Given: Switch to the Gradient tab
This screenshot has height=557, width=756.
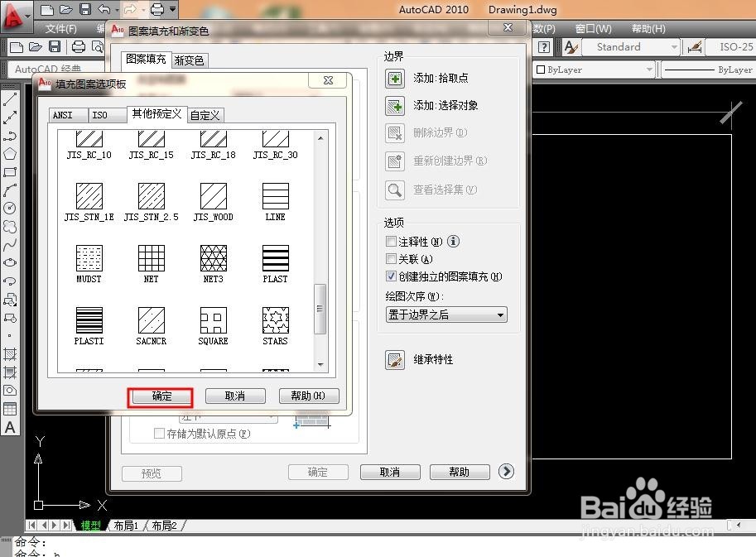Looking at the screenshot, I should coord(190,60).
